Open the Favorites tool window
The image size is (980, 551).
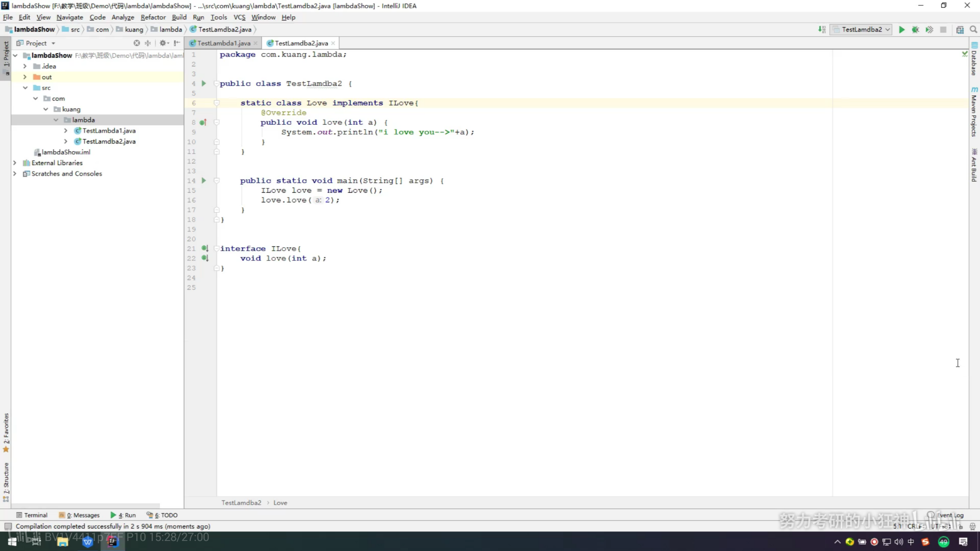[6, 432]
